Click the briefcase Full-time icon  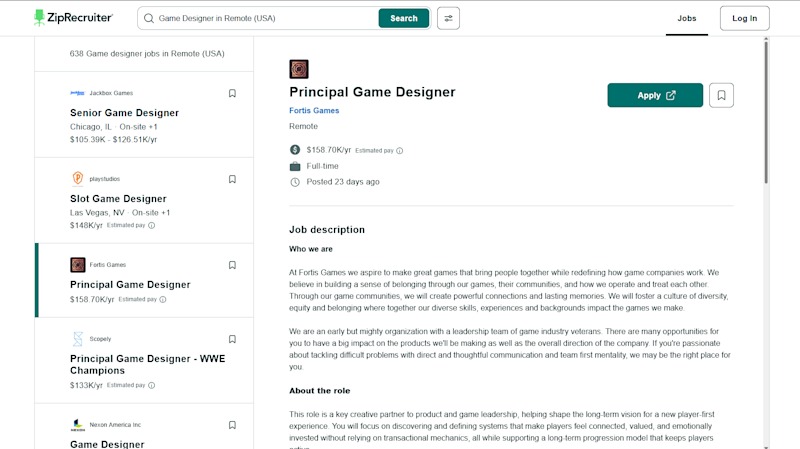click(295, 166)
